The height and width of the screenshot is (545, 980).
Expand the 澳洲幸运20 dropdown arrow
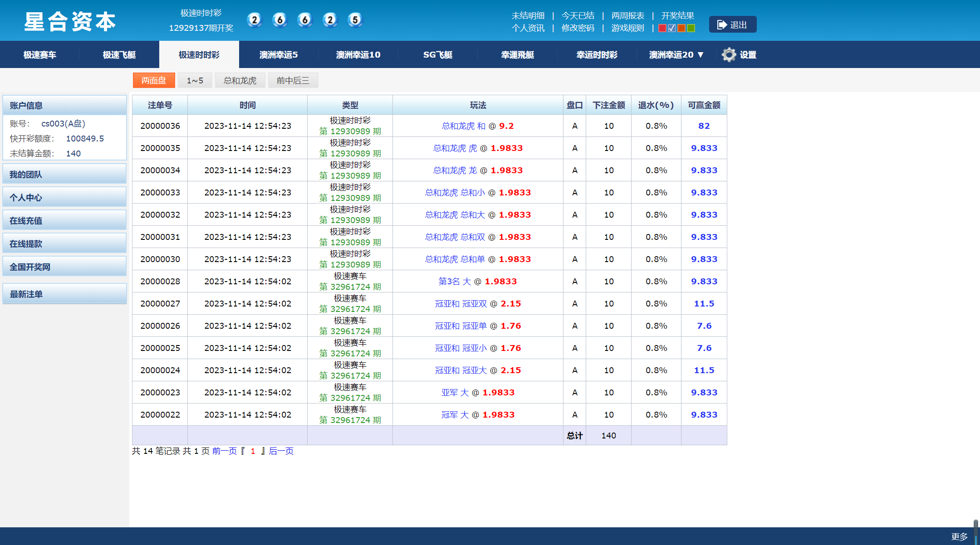[701, 55]
